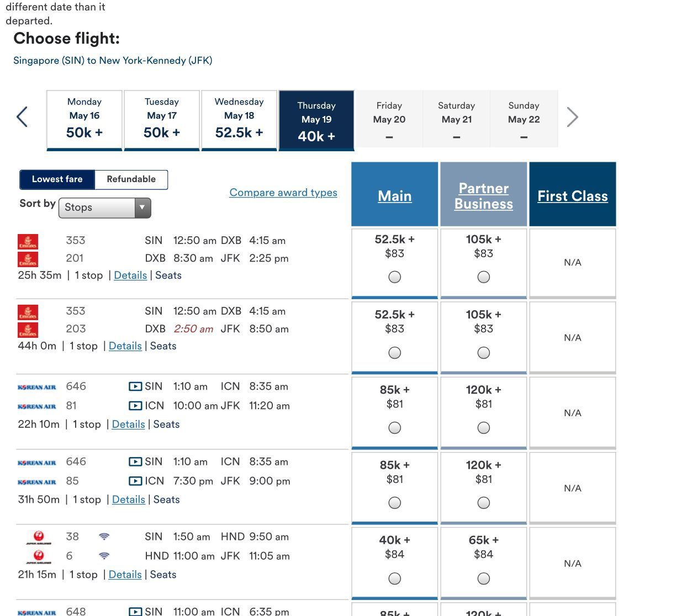Switch to Wednesday May 18 date tab
Image resolution: width=676 pixels, height=616 pixels.
click(x=239, y=119)
